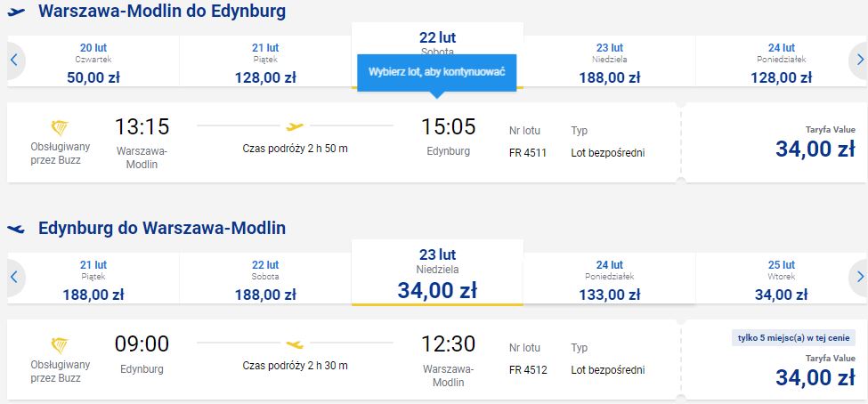Select outbound date 21 lut Piątek
Screen dimensions: 868x404
[265, 62]
